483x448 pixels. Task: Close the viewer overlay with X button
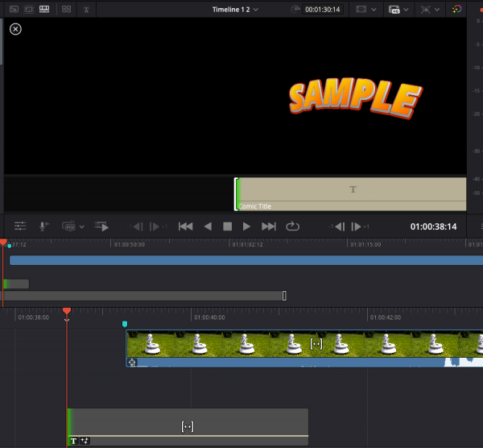(x=15, y=29)
